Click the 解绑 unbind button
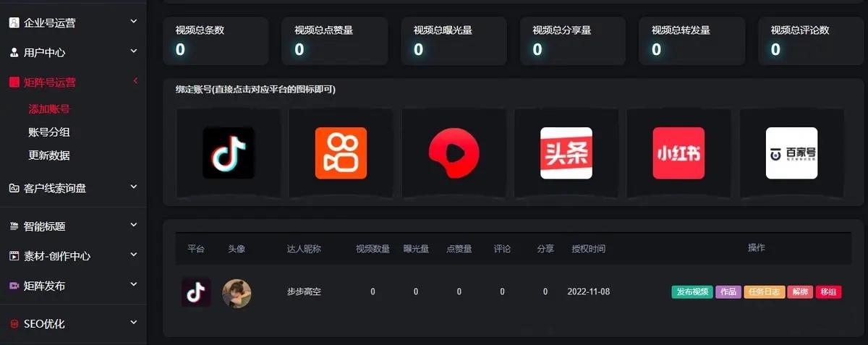The width and height of the screenshot is (868, 345). (x=800, y=292)
